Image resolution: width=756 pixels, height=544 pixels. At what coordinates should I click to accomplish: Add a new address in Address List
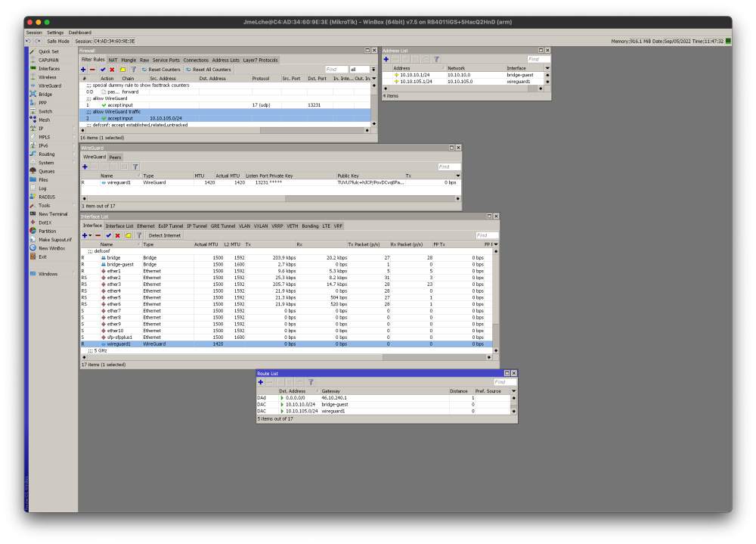coord(385,59)
